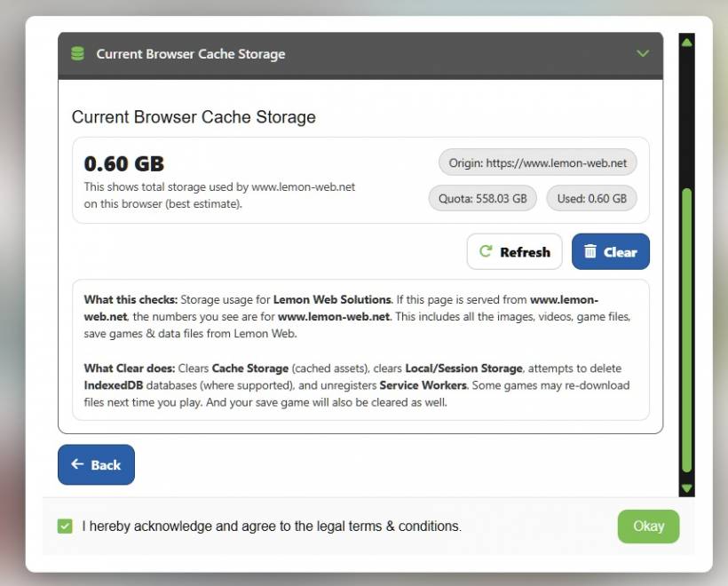Image resolution: width=728 pixels, height=586 pixels.
Task: Click scrollbar down arrow icon
Action: [686, 488]
